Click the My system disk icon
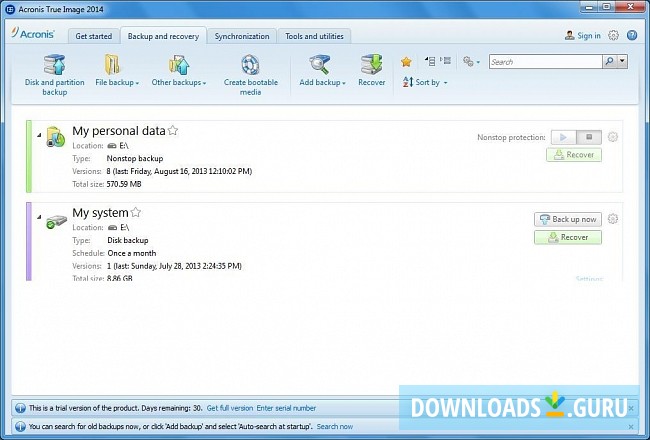 pyautogui.click(x=56, y=221)
